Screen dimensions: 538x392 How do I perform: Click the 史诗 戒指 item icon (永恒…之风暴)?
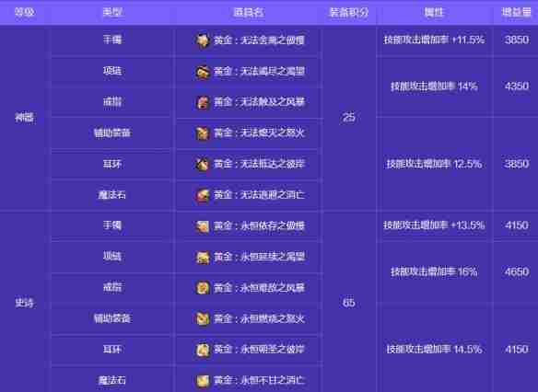pos(203,288)
